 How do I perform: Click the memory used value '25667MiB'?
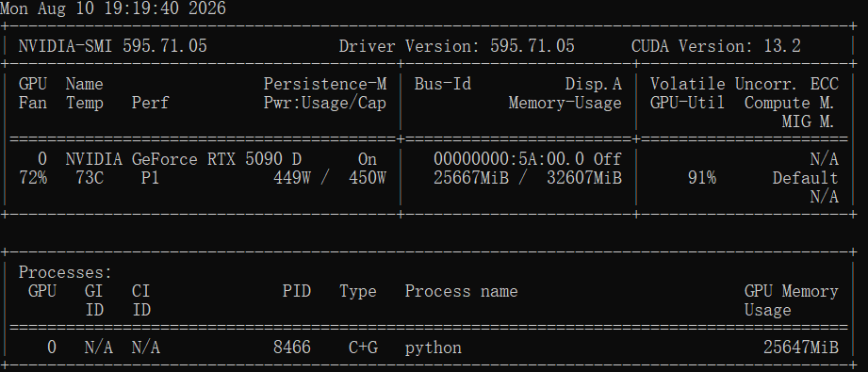point(471,178)
